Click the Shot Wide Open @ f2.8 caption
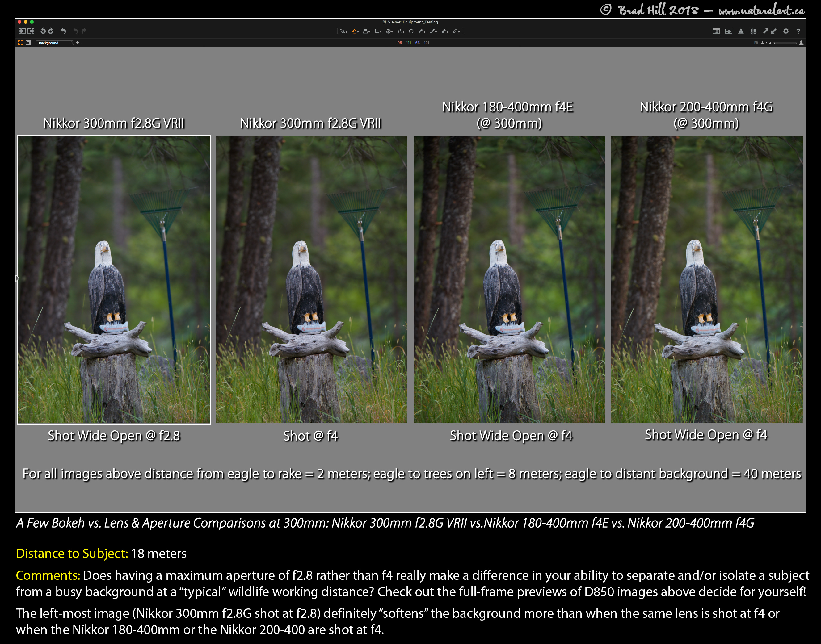 pyautogui.click(x=114, y=436)
